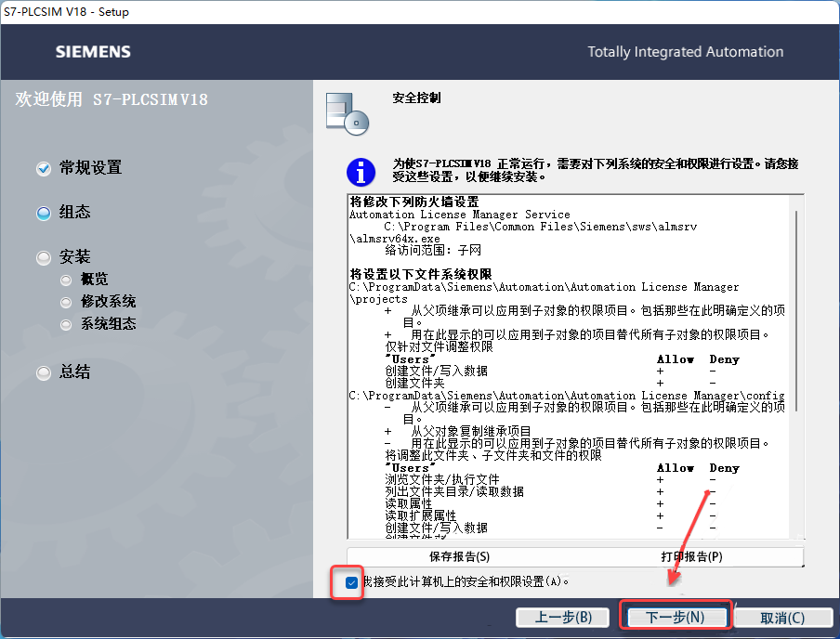Click the 总结 step entry
The image size is (840, 639).
74,372
